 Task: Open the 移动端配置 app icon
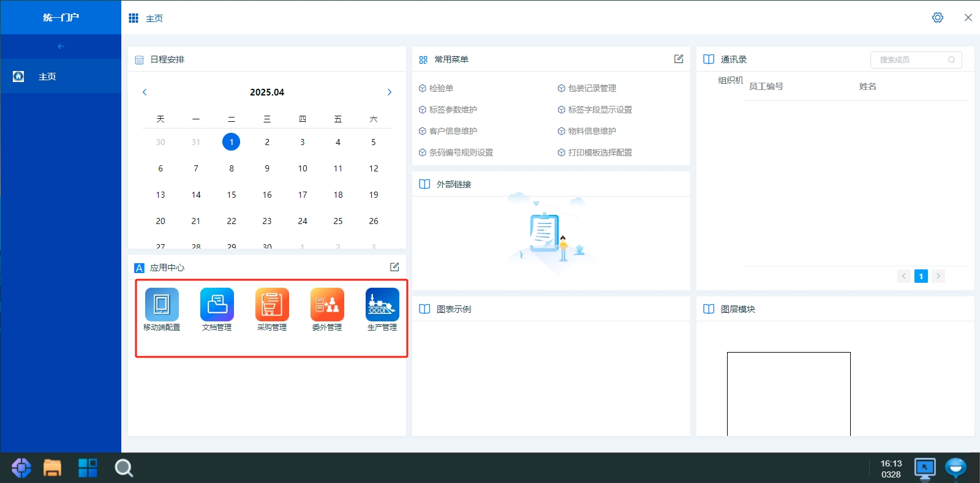click(x=162, y=304)
